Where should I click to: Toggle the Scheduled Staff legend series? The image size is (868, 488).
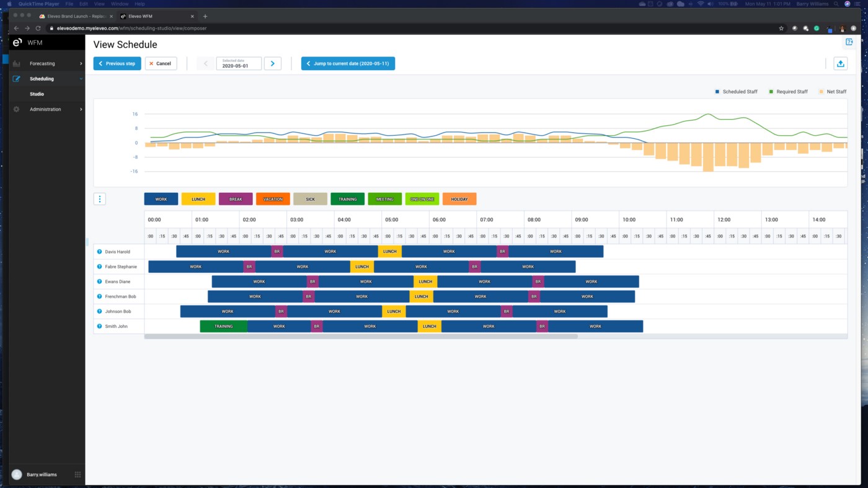click(x=736, y=92)
